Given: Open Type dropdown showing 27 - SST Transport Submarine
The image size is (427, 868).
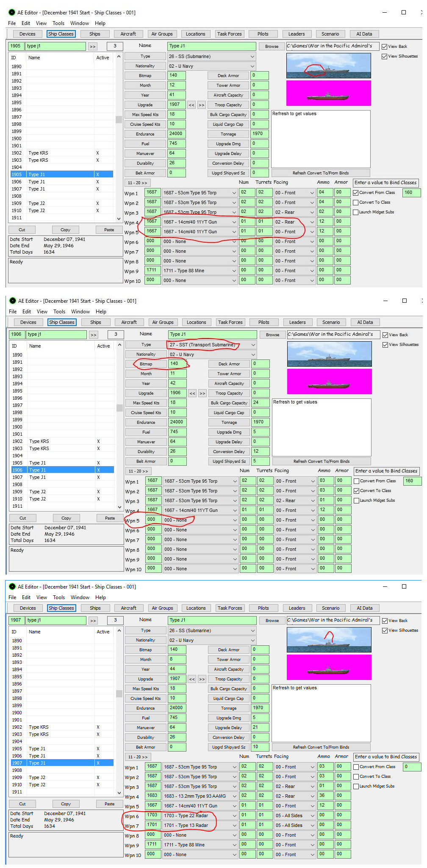Looking at the screenshot, I should tap(212, 345).
